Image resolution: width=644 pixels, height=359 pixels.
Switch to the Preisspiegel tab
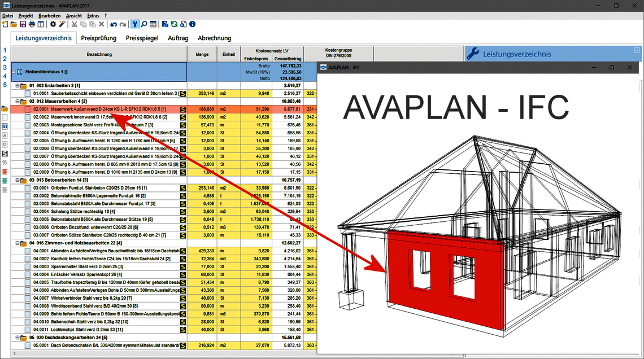[x=142, y=38]
